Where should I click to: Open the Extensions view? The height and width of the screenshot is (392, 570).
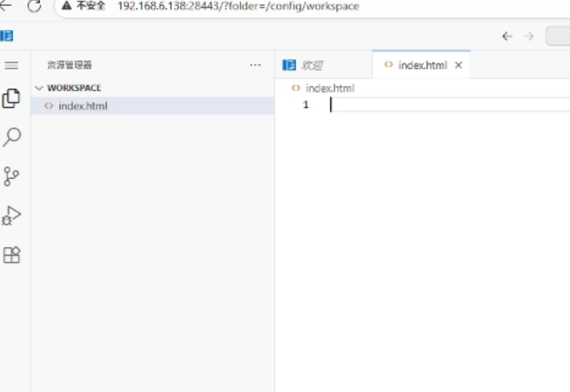[11, 255]
